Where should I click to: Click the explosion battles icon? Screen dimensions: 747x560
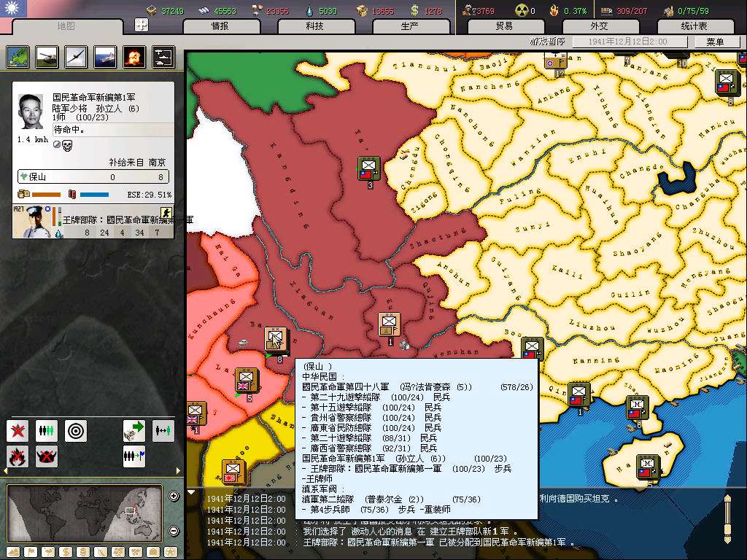[134, 57]
